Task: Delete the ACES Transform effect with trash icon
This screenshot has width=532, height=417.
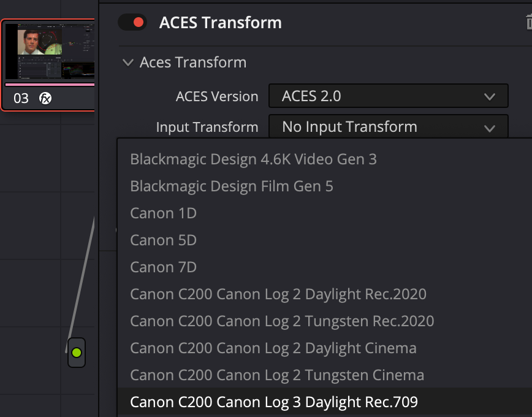Action: click(x=529, y=22)
